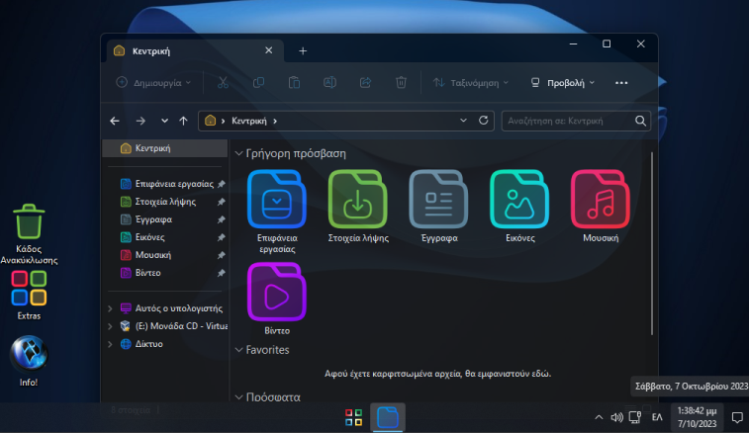Expand Αυτός ο υπολογιστής in sidebar
Viewport: 749px width, 433px height.
[110, 308]
